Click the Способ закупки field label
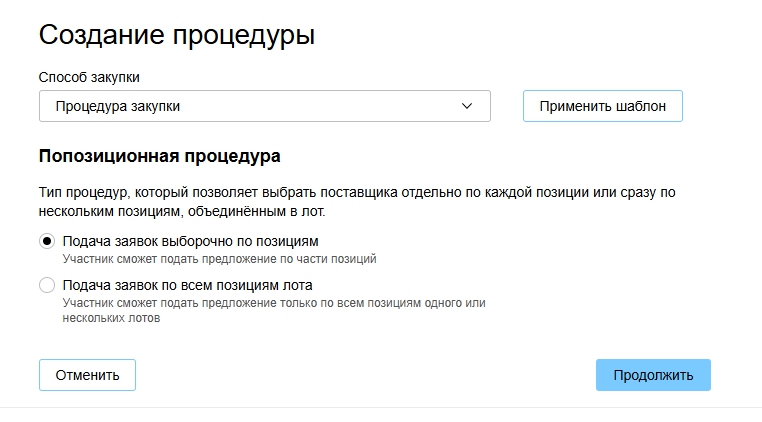 [x=89, y=77]
